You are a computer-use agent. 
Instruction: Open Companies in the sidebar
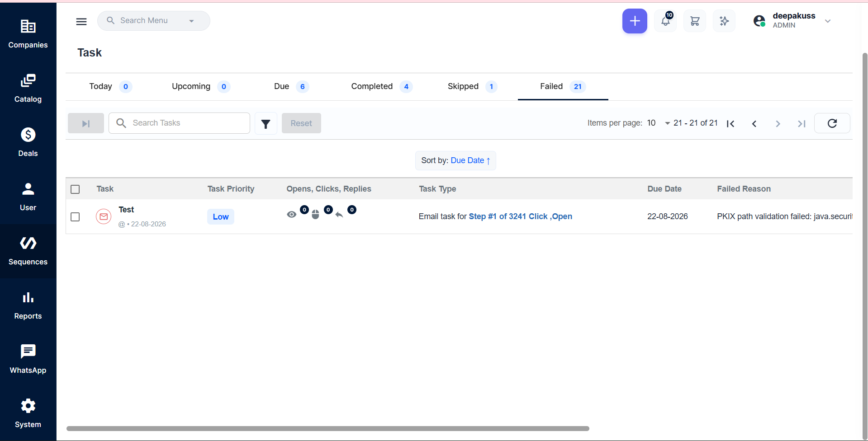tap(28, 34)
